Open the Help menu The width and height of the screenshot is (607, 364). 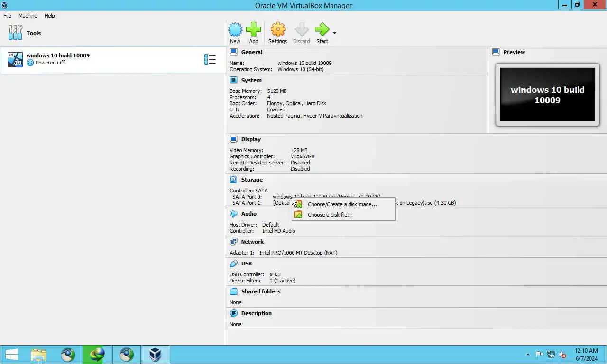pyautogui.click(x=50, y=16)
